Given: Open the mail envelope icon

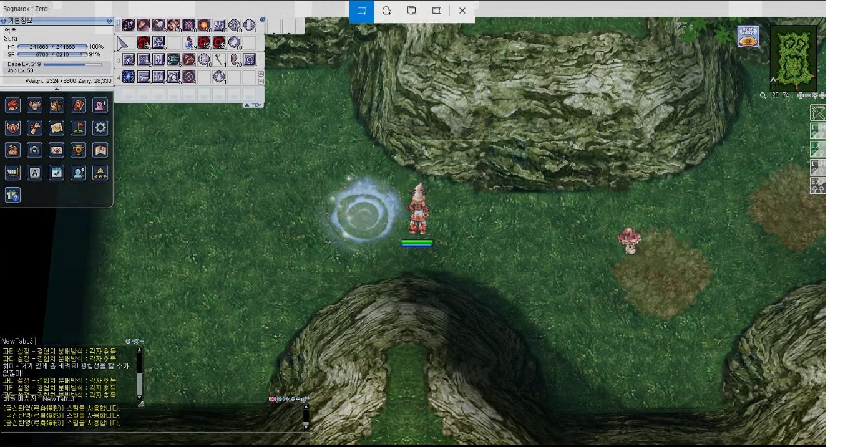Looking at the screenshot, I should (57, 150).
